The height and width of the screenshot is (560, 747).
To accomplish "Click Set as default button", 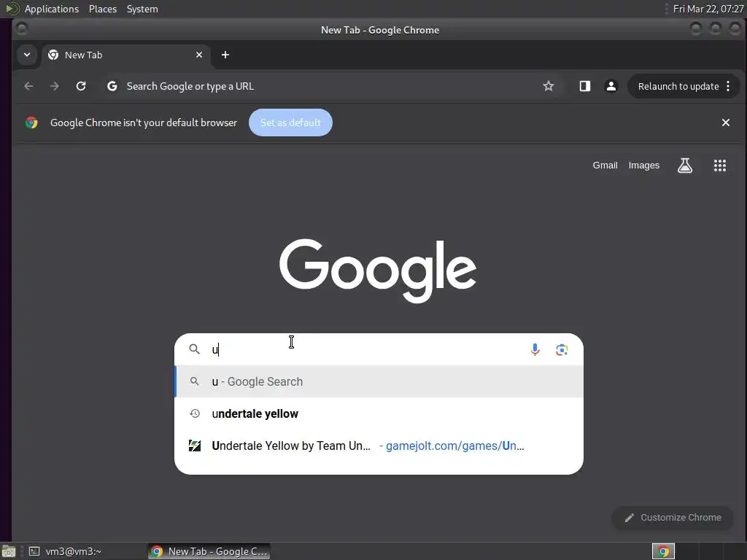I will 290,122.
